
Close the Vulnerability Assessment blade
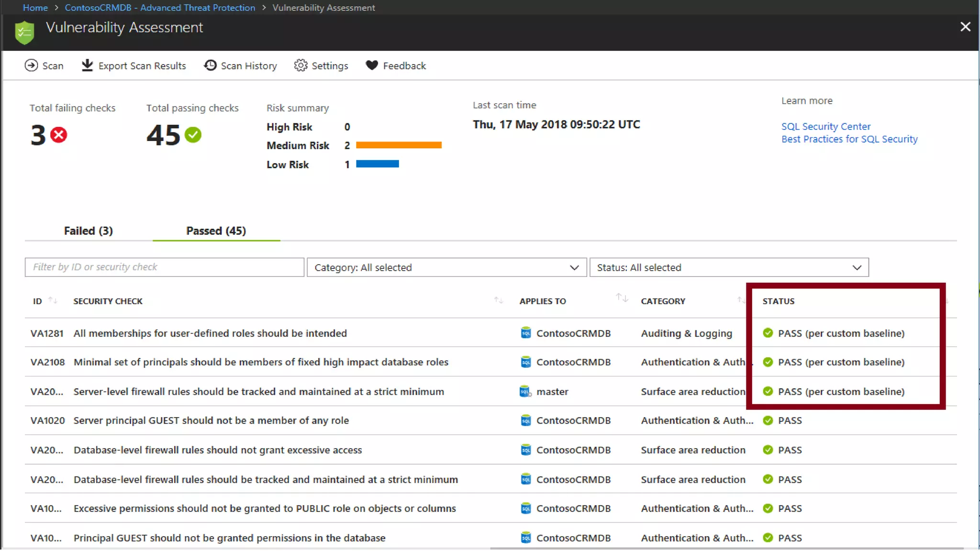965,27
